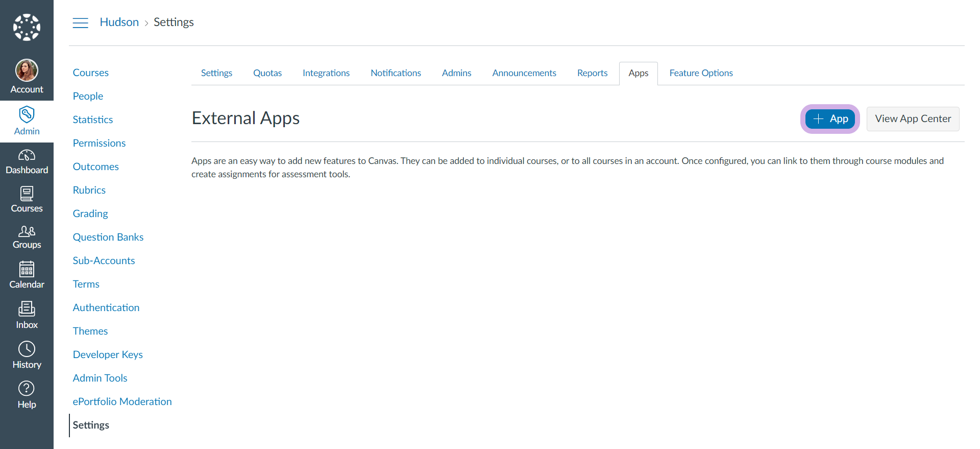Open Statistics in account menu
980x449 pixels.
[92, 120]
